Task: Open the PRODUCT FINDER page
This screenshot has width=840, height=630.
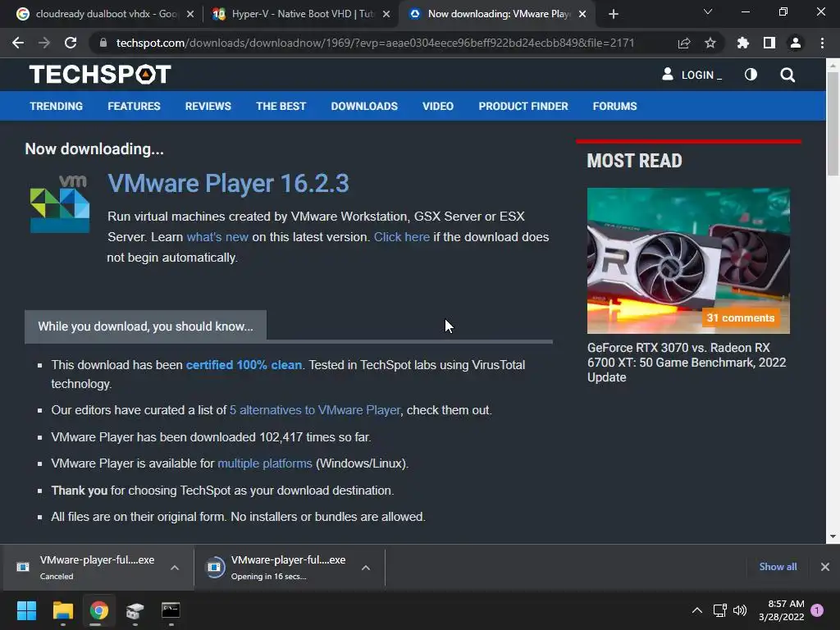Action: coord(523,106)
